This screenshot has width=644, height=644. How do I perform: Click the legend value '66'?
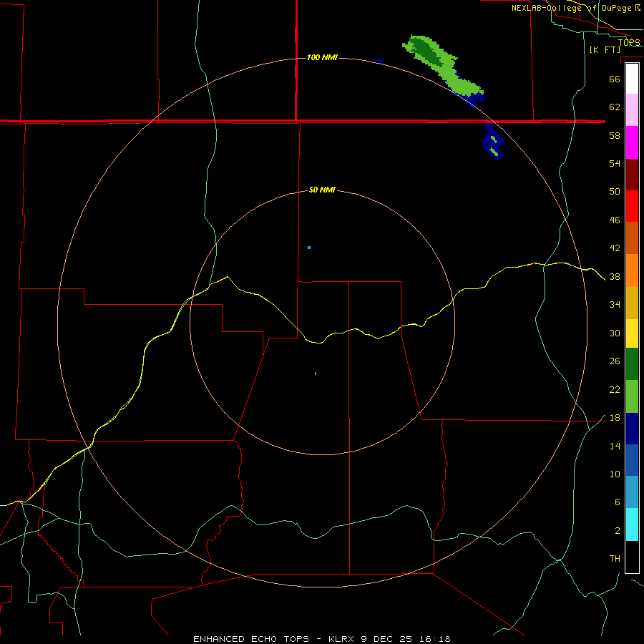tap(615, 79)
